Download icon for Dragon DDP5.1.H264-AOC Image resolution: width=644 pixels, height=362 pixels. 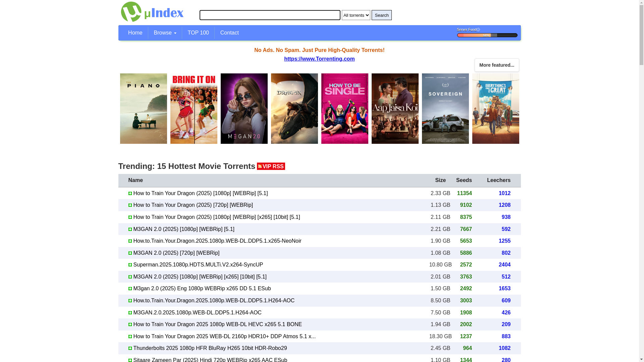(130, 301)
